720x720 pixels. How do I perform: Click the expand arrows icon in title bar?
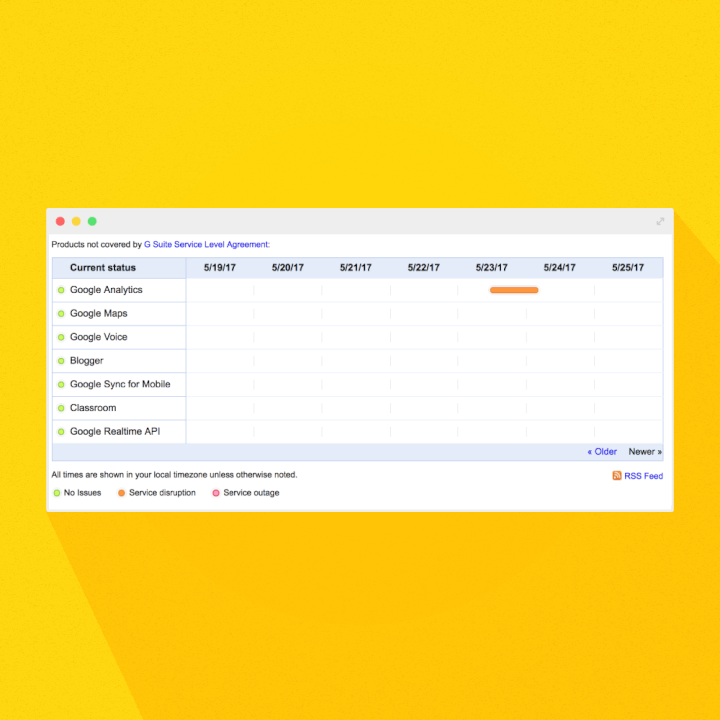(660, 221)
